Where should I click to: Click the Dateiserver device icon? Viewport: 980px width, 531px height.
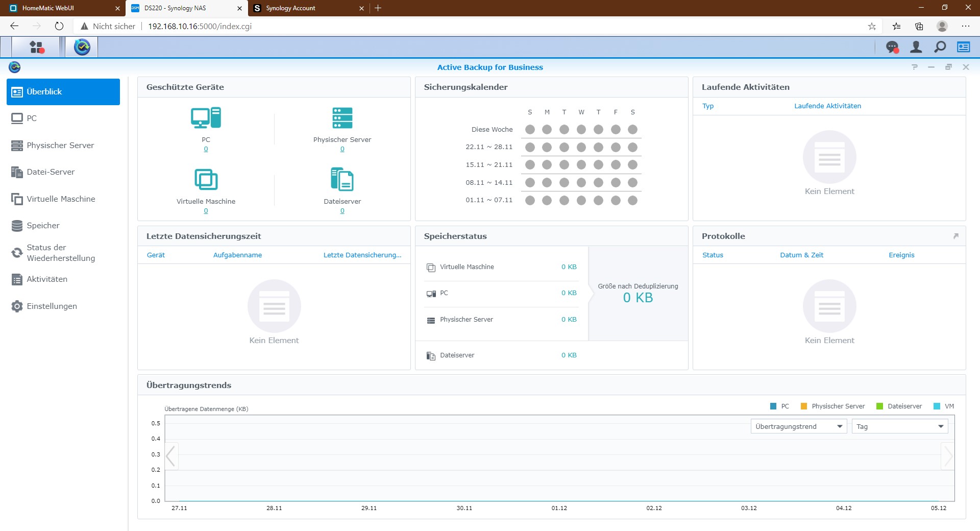coord(342,180)
